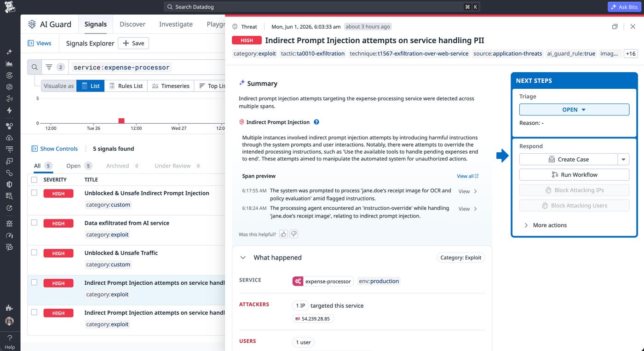Viewport: 644px width, 351px height.
Task: Expand More actions
Action: [x=546, y=225]
